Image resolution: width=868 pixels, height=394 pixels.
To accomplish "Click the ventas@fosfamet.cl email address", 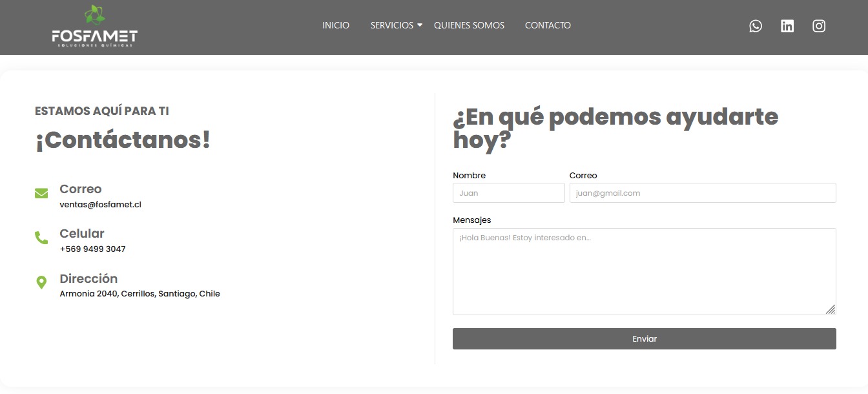I will [100, 205].
